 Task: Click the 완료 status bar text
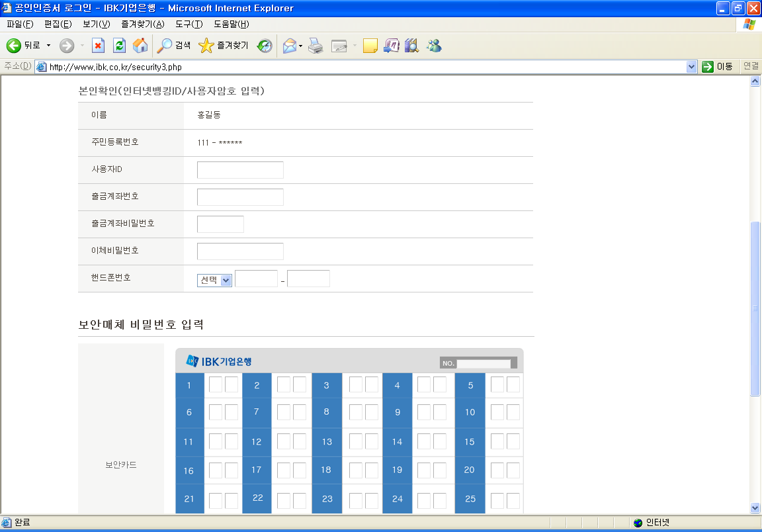click(x=22, y=522)
